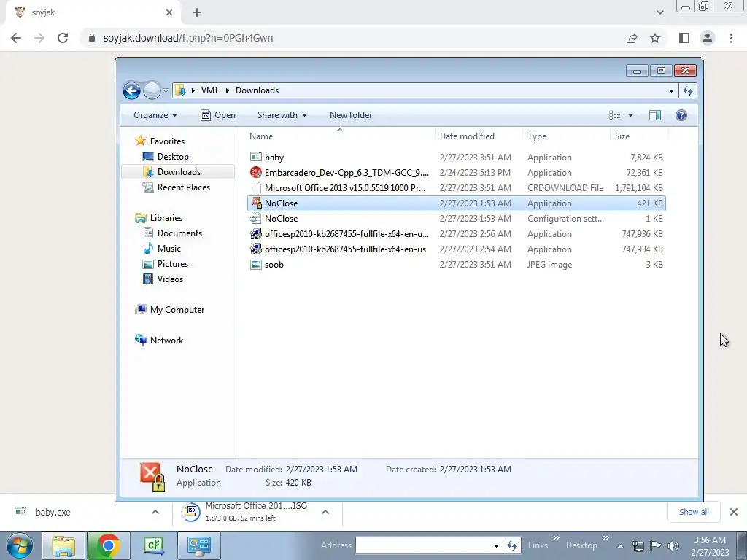This screenshot has width=747, height=560.
Task: Sort by the Size column
Action: (639, 136)
